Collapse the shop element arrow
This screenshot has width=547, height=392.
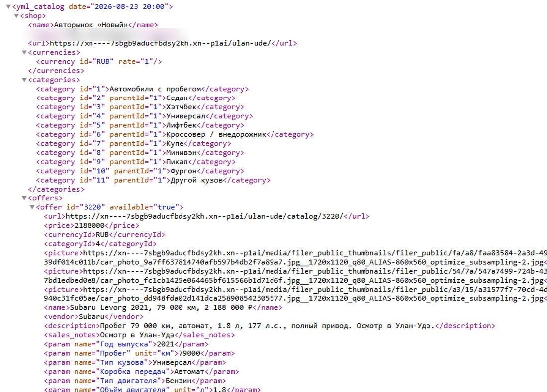click(x=16, y=16)
